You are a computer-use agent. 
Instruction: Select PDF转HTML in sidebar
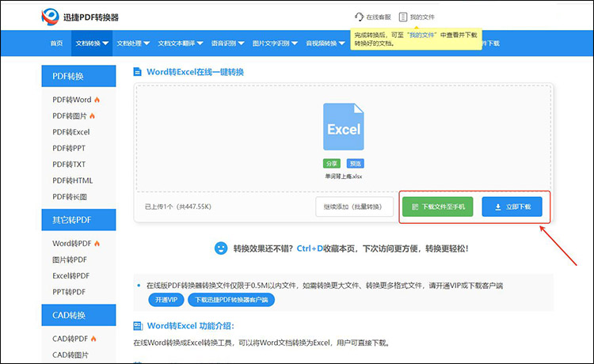(x=73, y=181)
